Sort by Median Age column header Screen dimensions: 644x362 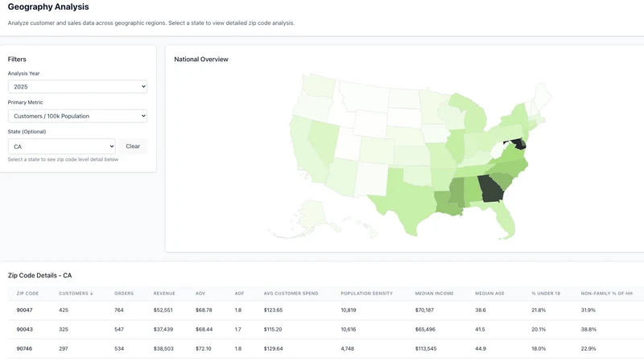[x=489, y=294]
